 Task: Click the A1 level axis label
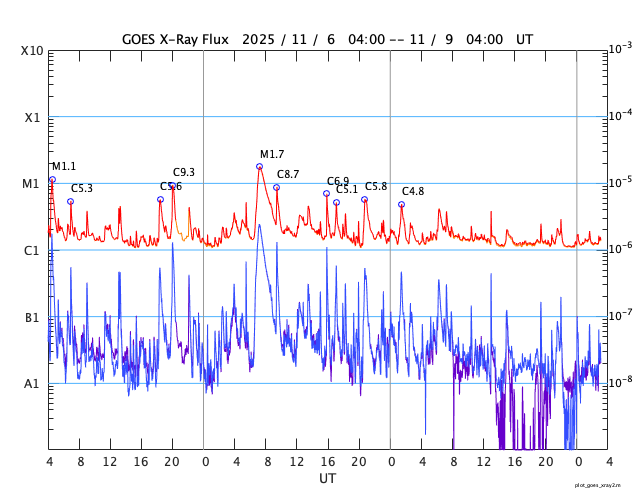pos(32,383)
